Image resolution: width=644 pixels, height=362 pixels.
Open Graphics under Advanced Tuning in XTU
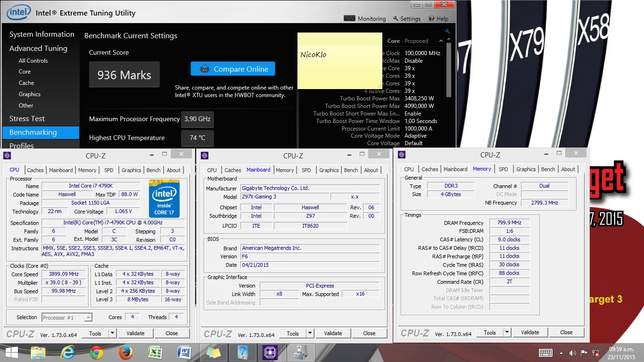coord(30,94)
